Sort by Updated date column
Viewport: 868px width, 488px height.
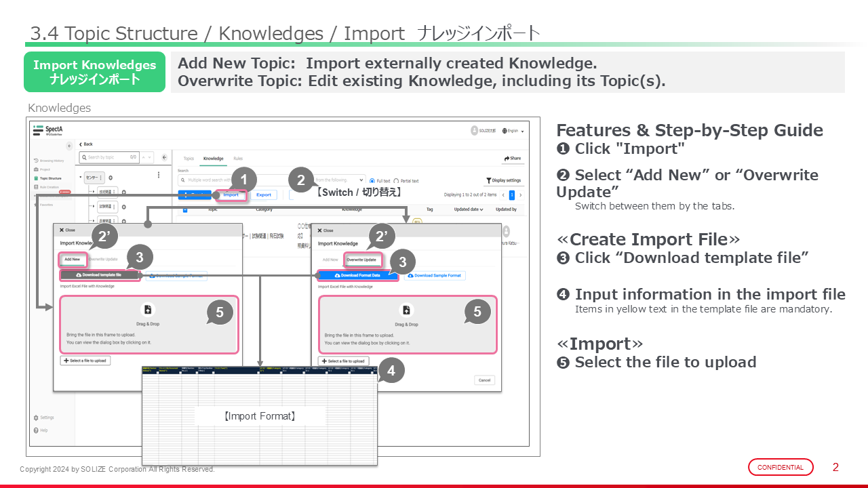pyautogui.click(x=469, y=209)
